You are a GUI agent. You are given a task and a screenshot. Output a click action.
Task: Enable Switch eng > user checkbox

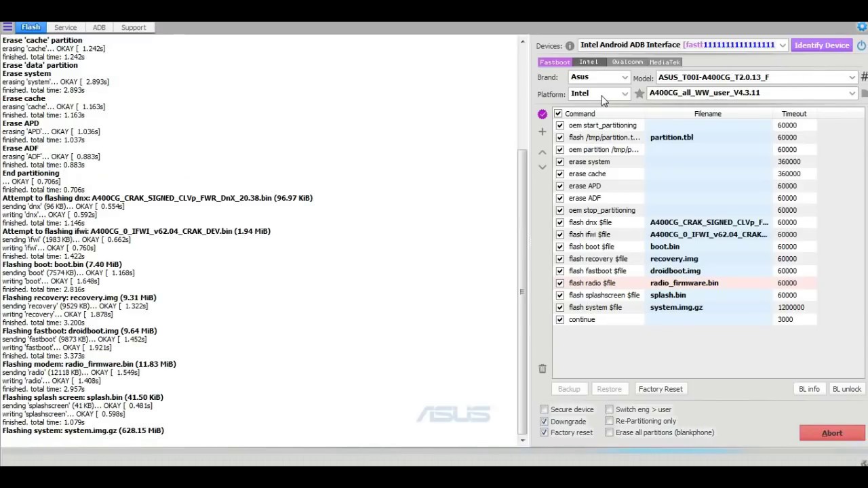pyautogui.click(x=609, y=409)
